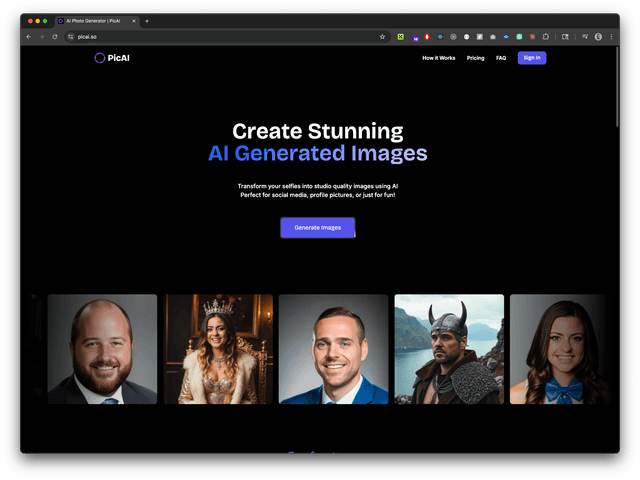Viewport: 640px width, 480px height.
Task: Click the green extension icon in toolbar
Action: [x=401, y=36]
